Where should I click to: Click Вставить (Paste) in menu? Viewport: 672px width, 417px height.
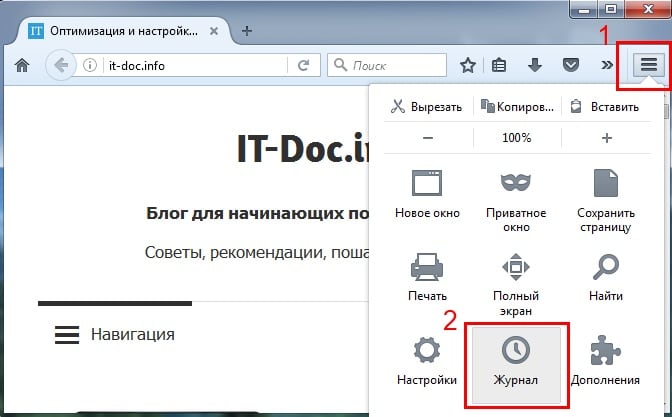(605, 106)
